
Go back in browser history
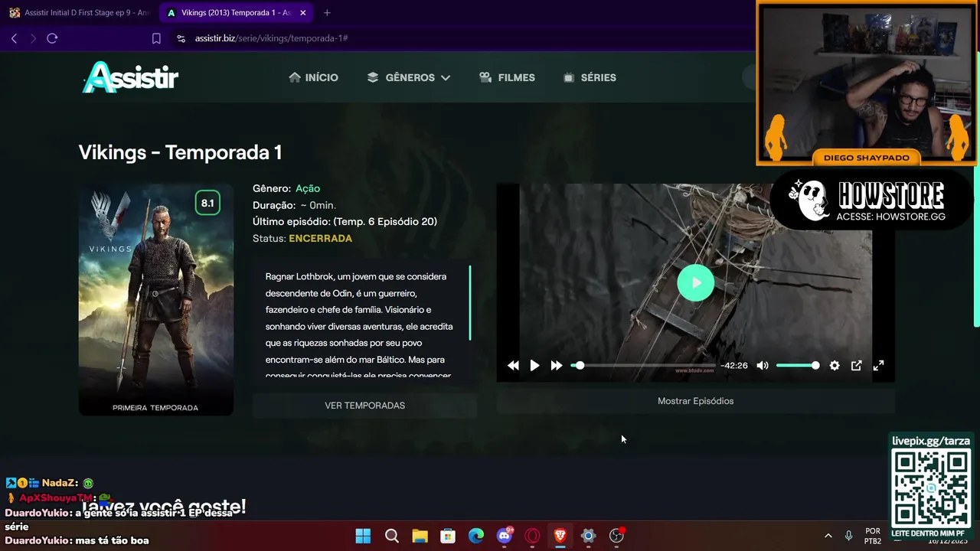(14, 38)
